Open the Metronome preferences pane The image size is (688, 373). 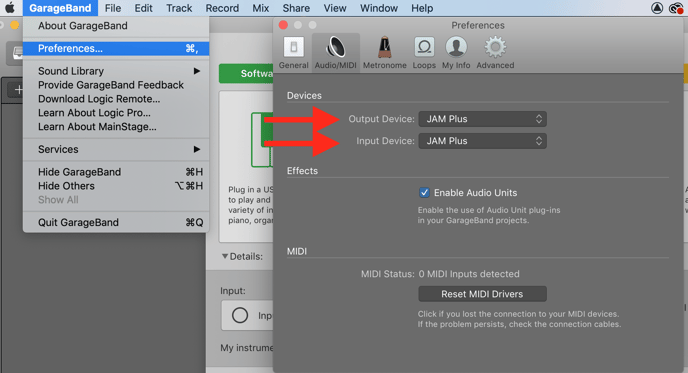(x=384, y=53)
